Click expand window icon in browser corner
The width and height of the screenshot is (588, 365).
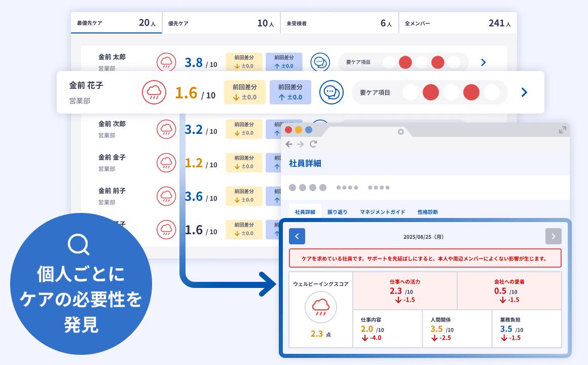click(562, 130)
